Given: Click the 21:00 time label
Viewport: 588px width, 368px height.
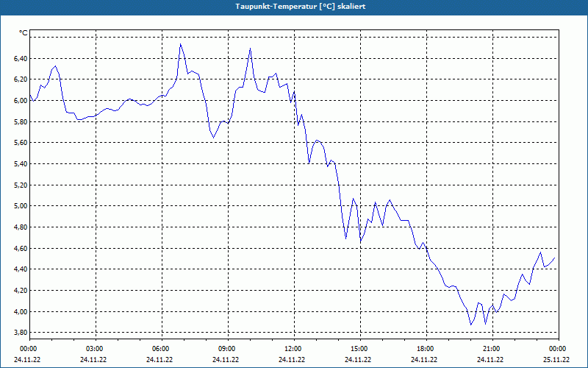Looking at the screenshot, I should coord(492,349).
